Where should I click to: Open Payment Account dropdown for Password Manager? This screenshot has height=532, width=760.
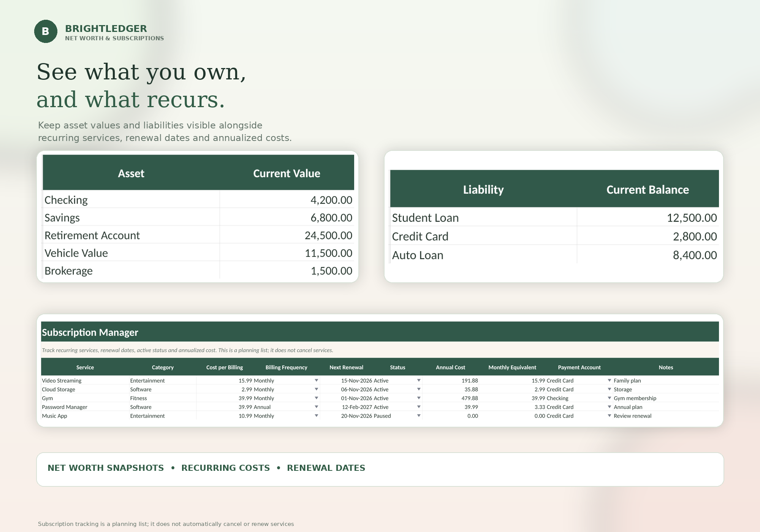(x=610, y=407)
